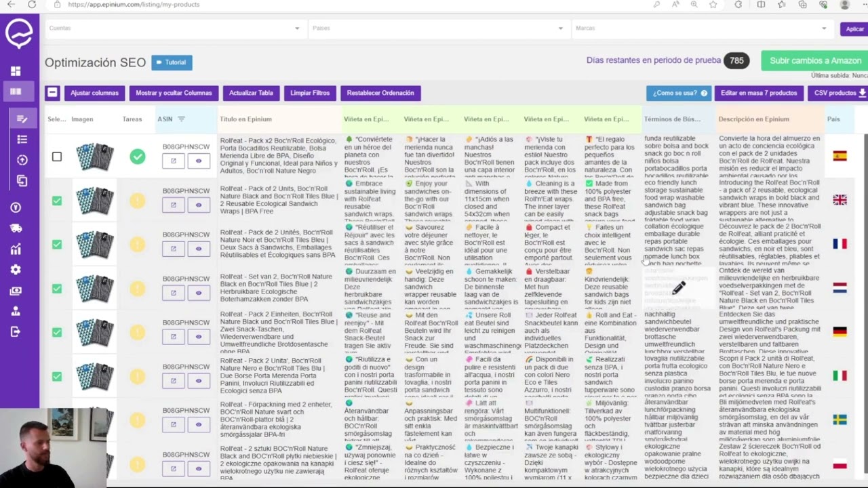Sort by the Descripción en Epinium column header

tap(754, 119)
